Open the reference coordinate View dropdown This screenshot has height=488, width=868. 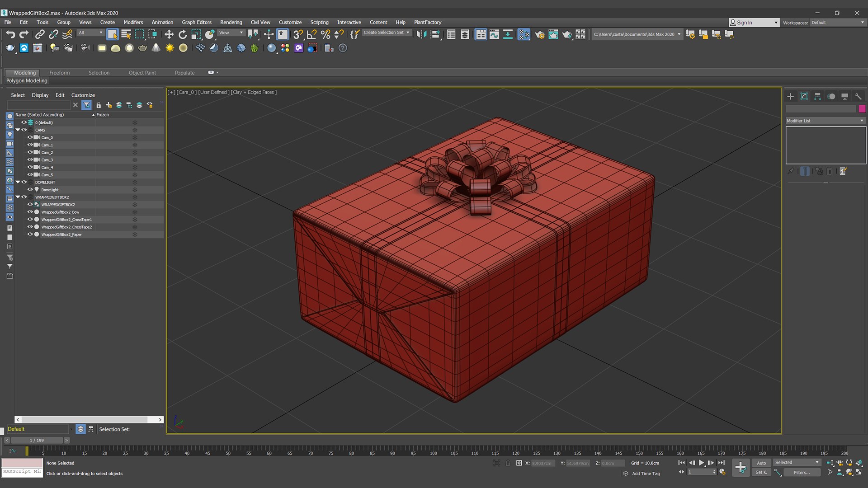point(231,33)
